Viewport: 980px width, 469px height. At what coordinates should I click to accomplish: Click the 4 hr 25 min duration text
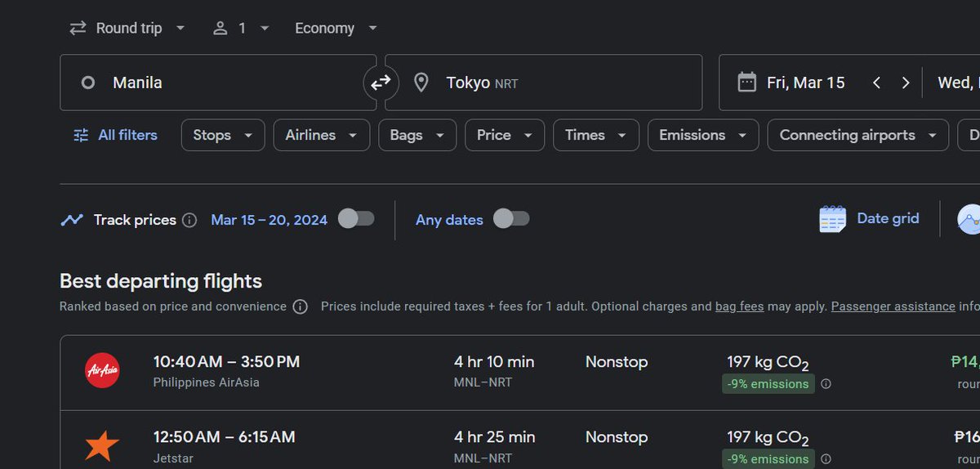click(x=494, y=437)
